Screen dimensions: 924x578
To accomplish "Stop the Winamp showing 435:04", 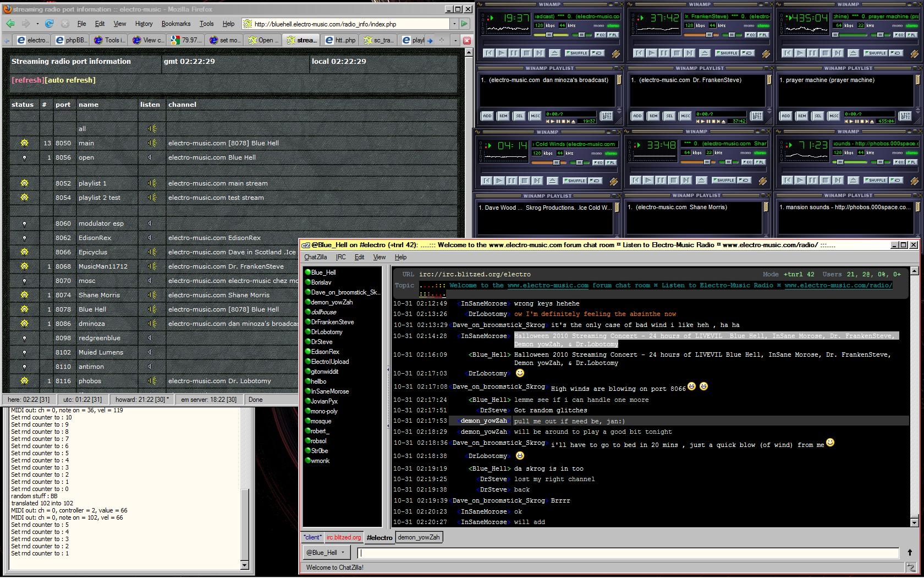I will pos(826,53).
